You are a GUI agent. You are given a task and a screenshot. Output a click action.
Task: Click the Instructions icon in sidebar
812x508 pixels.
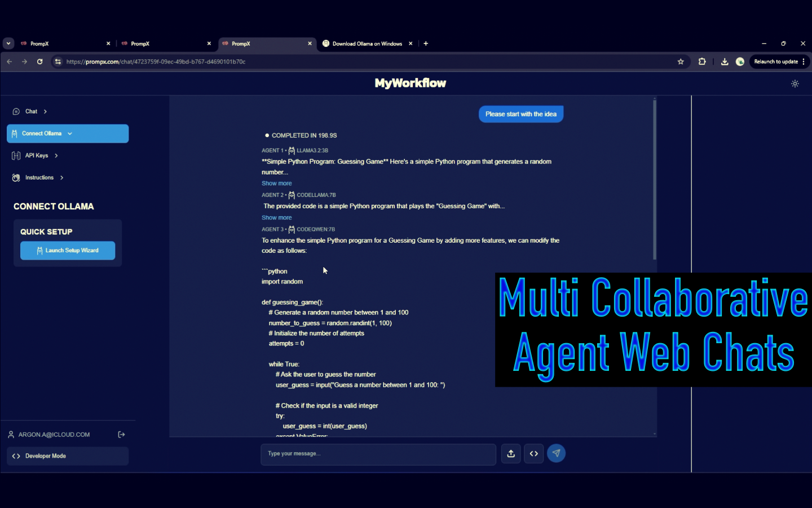pyautogui.click(x=16, y=178)
